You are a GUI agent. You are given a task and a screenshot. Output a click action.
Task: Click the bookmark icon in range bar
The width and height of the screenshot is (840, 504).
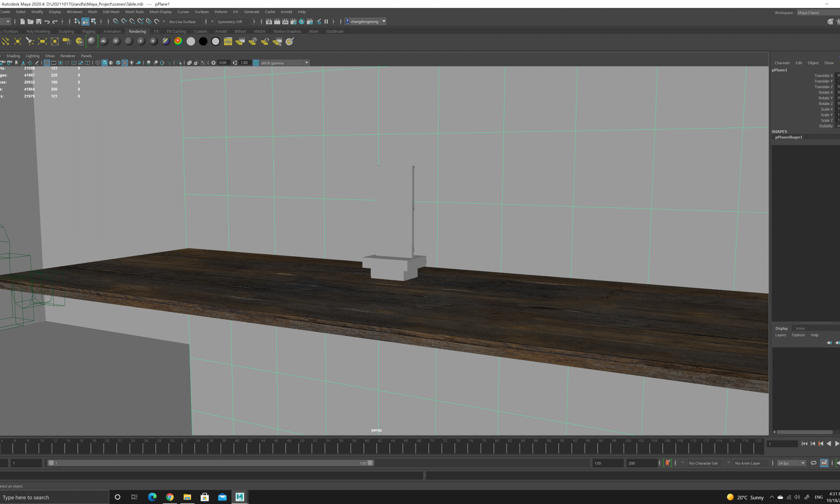(x=667, y=463)
